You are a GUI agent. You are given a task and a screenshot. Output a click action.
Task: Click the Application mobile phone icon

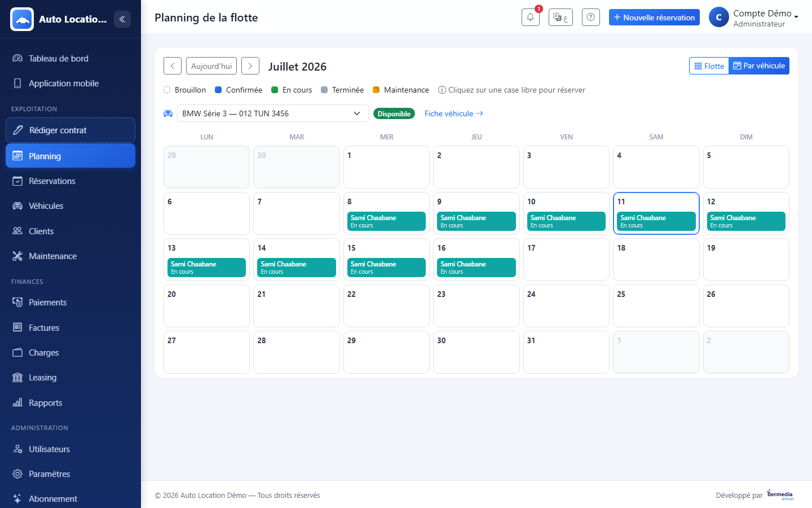click(17, 83)
